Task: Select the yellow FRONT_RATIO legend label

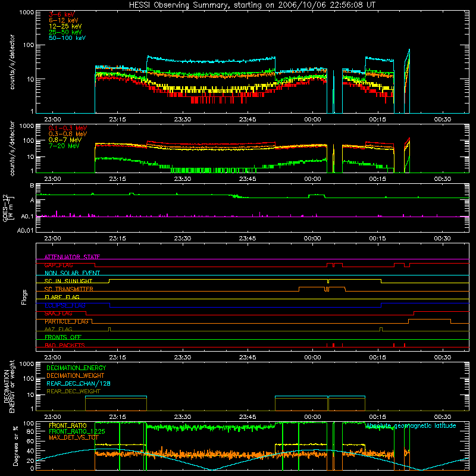Action: pyautogui.click(x=68, y=425)
